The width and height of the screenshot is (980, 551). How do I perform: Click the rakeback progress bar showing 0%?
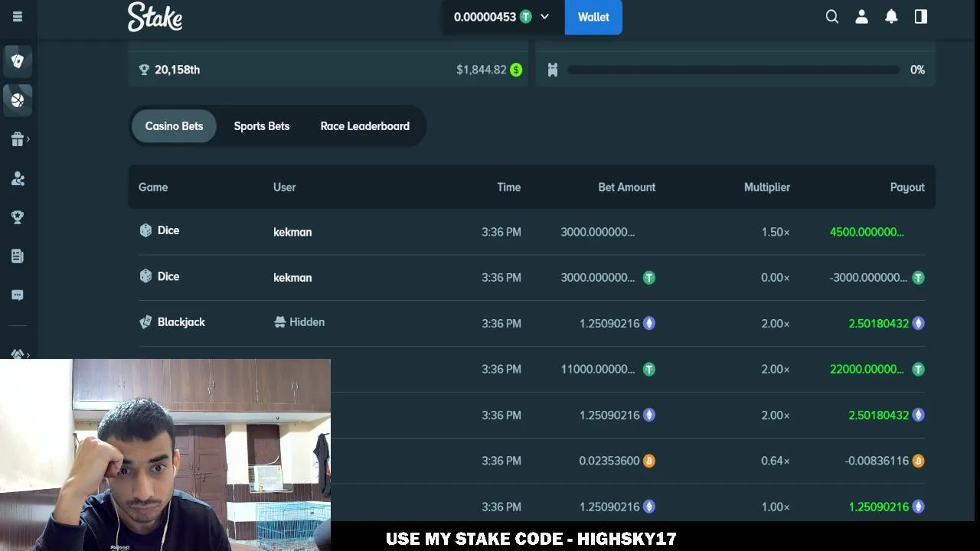[733, 70]
